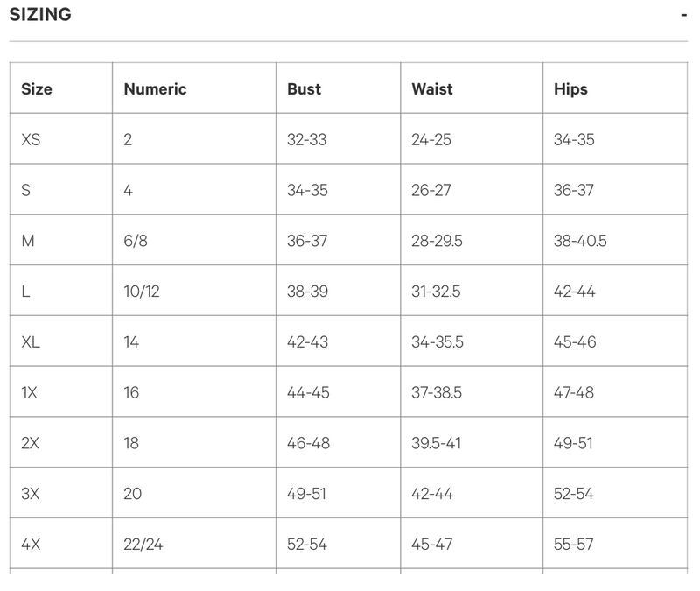700x591 pixels.
Task: Collapse the SIZING section with minus icon
Action: pyautogui.click(x=683, y=16)
